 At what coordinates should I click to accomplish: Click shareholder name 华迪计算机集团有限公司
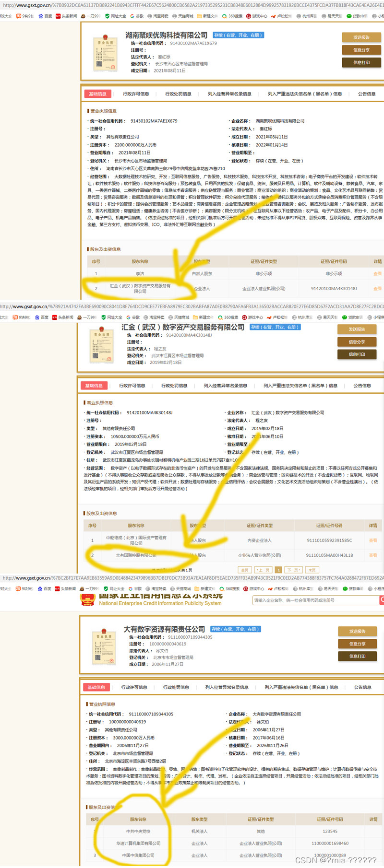coord(138,844)
